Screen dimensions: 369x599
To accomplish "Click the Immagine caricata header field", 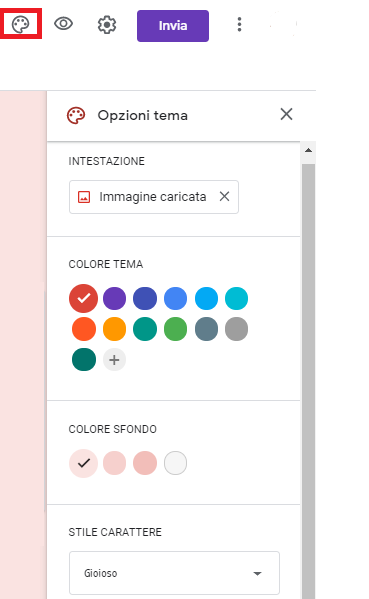I will pos(154,197).
